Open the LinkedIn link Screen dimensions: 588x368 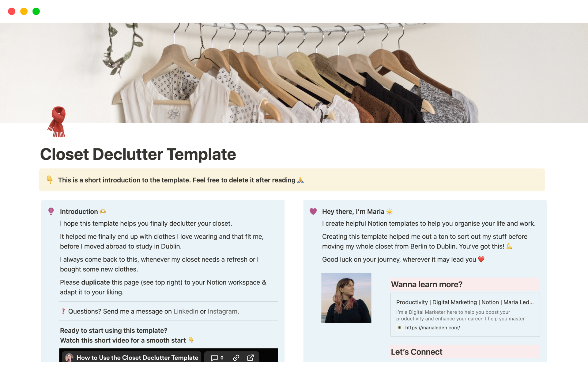(x=186, y=311)
